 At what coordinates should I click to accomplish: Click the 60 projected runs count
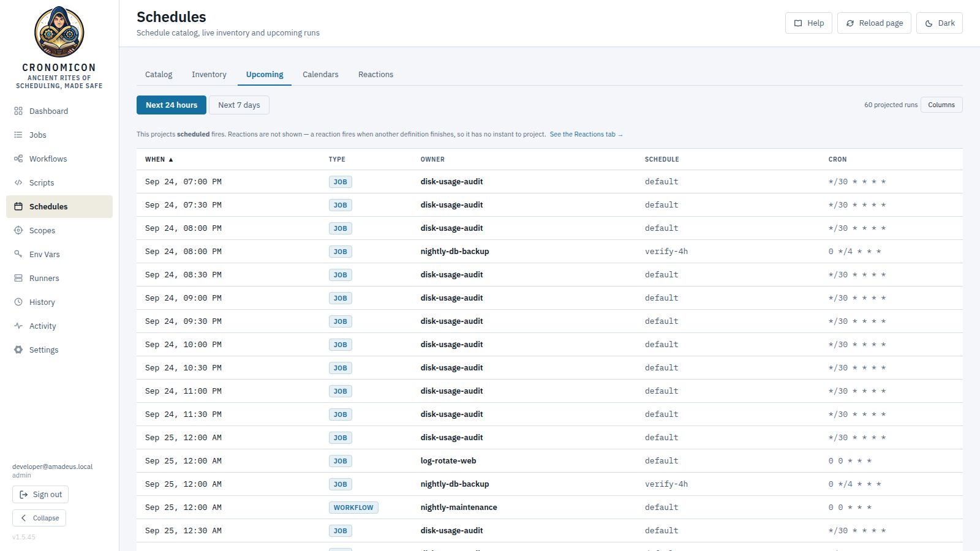click(x=891, y=105)
